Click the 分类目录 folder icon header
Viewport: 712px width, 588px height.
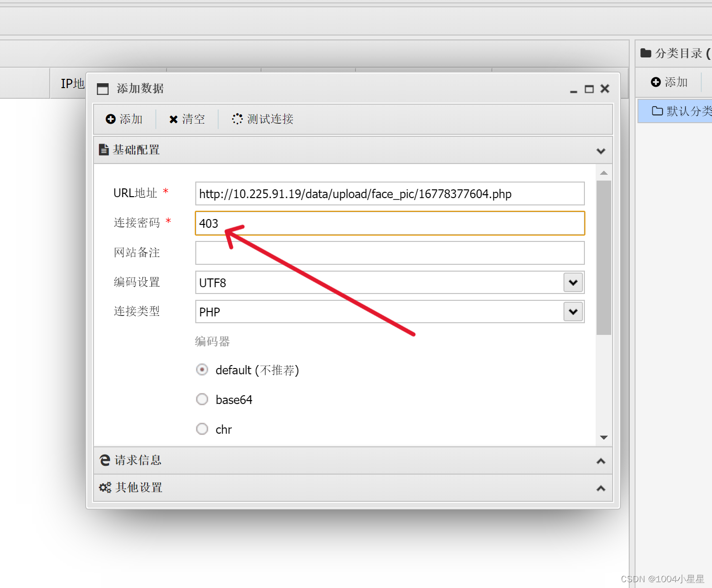pos(646,53)
